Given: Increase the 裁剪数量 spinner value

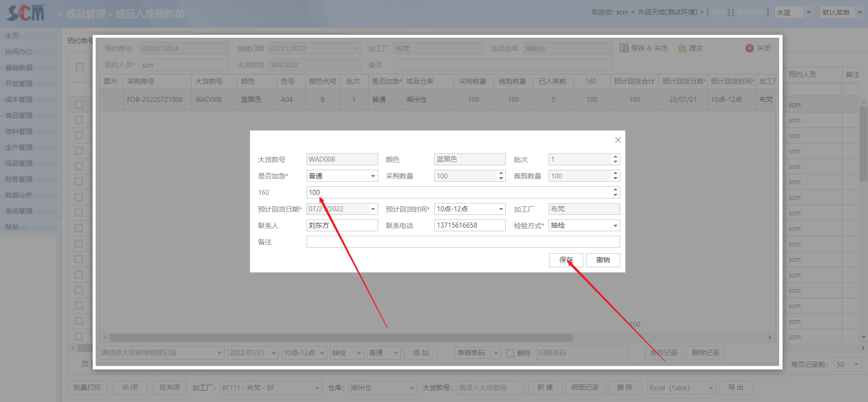Looking at the screenshot, I should coord(616,173).
